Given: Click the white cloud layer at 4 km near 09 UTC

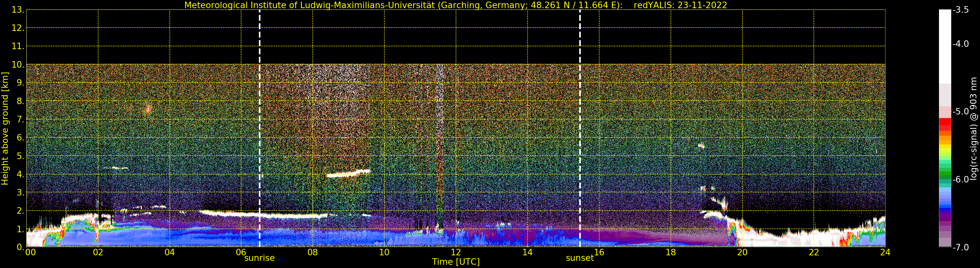Looking at the screenshot, I should [x=348, y=174].
